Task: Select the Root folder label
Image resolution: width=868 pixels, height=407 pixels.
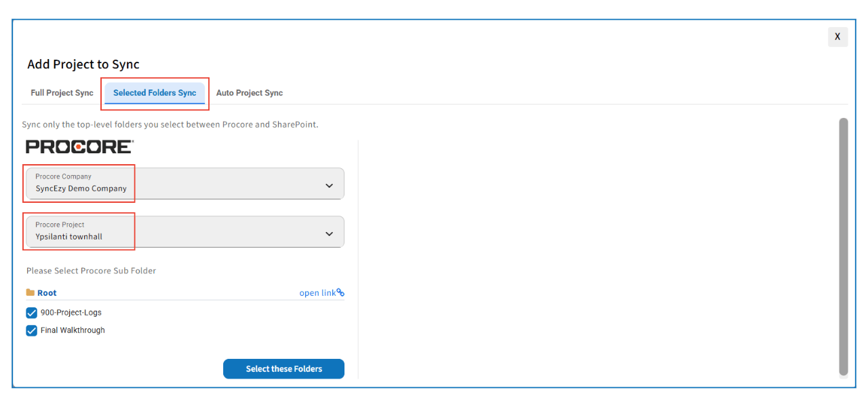Action: click(47, 292)
